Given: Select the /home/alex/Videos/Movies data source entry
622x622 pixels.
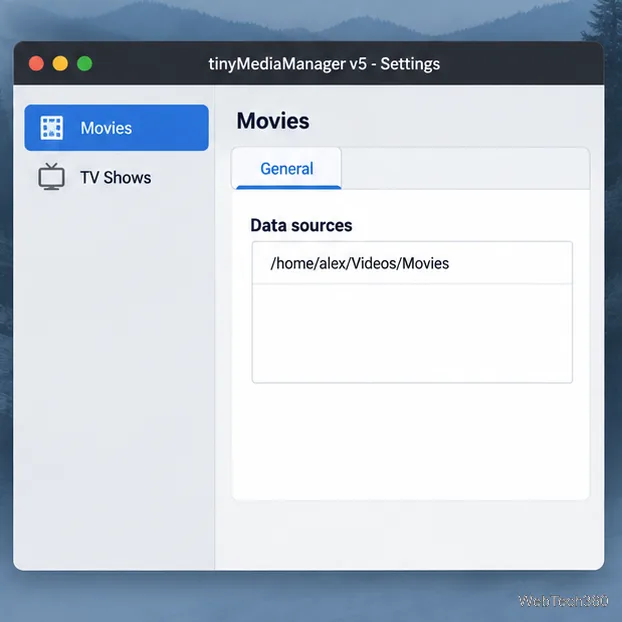Looking at the screenshot, I should pos(412,263).
